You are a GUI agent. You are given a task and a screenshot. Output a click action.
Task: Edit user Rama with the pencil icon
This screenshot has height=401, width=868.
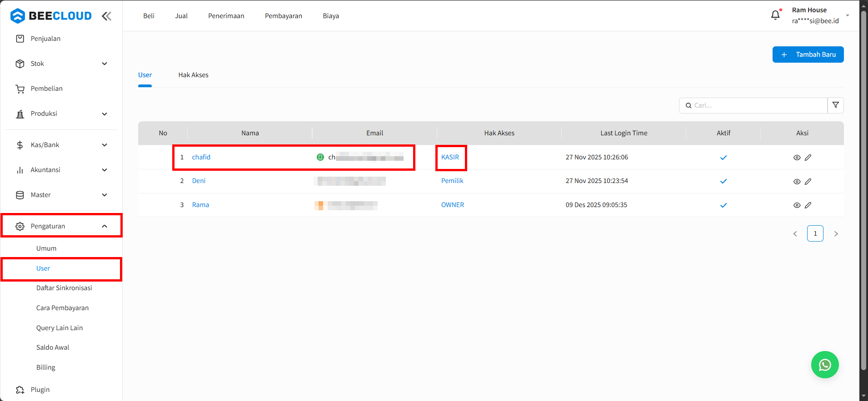click(x=808, y=205)
